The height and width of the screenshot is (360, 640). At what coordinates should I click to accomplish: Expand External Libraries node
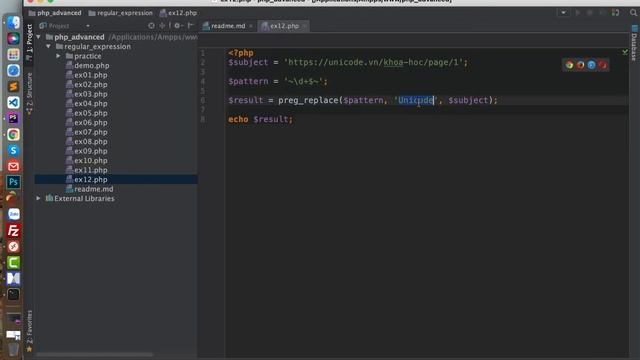pos(38,198)
